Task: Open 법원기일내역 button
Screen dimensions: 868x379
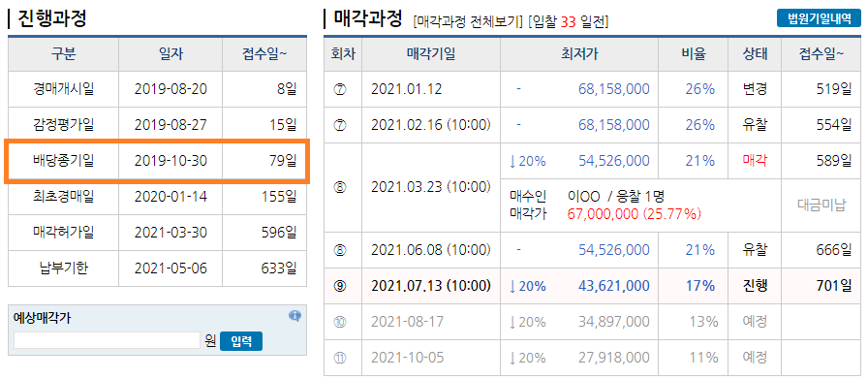Action: (x=819, y=18)
